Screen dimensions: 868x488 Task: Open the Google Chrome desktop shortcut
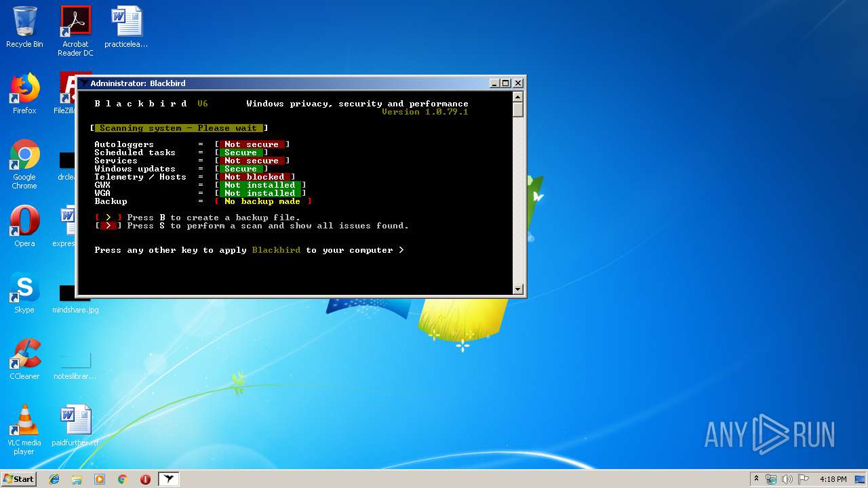pos(24,164)
